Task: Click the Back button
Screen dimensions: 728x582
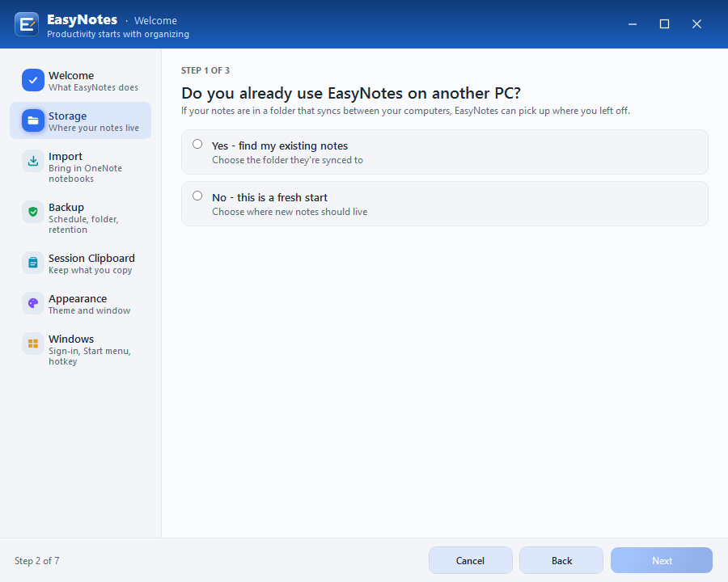Action: [561, 560]
